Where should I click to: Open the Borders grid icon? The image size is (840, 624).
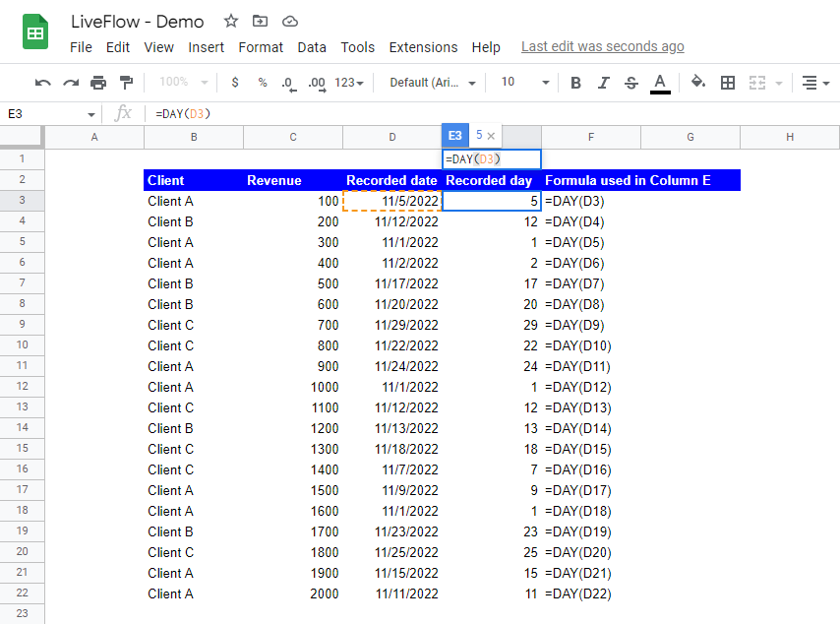pos(728,83)
